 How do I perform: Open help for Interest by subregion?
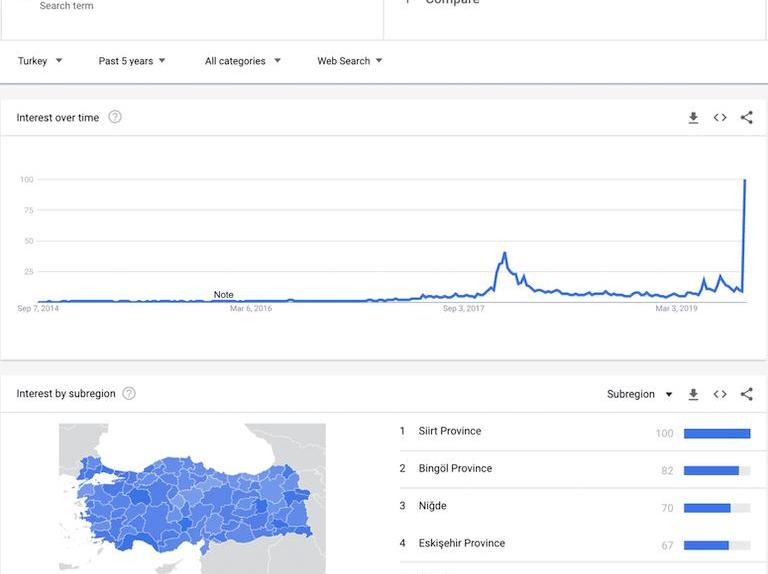pyautogui.click(x=129, y=394)
